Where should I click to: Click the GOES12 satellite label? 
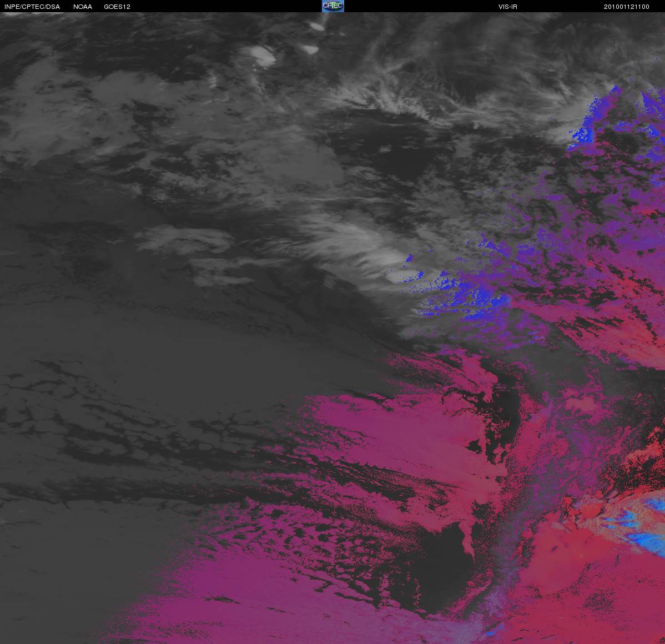click(117, 7)
